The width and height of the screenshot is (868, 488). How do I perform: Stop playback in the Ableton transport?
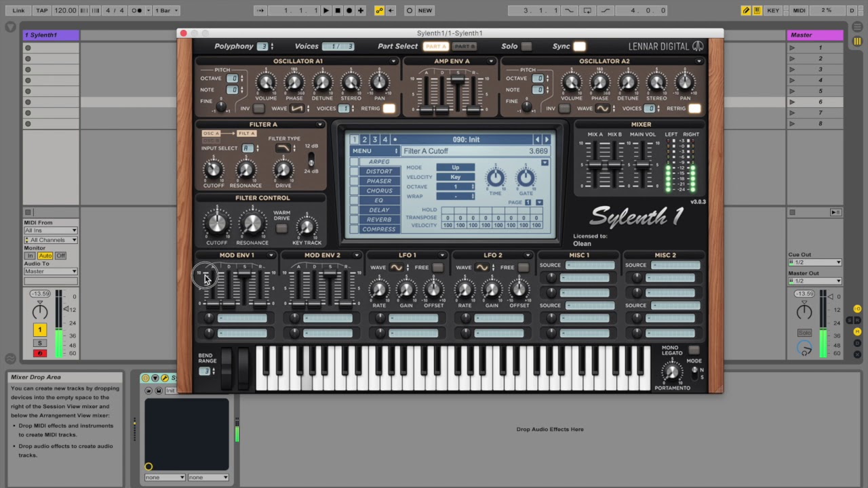pos(338,10)
